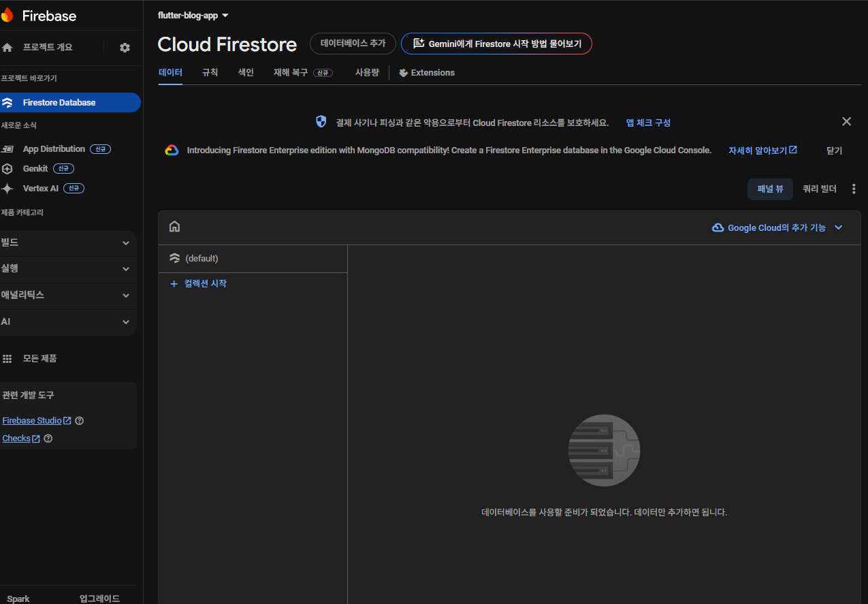868x604 pixels.
Task: Open 프로젝트 개요 in sidebar
Action: [x=48, y=48]
